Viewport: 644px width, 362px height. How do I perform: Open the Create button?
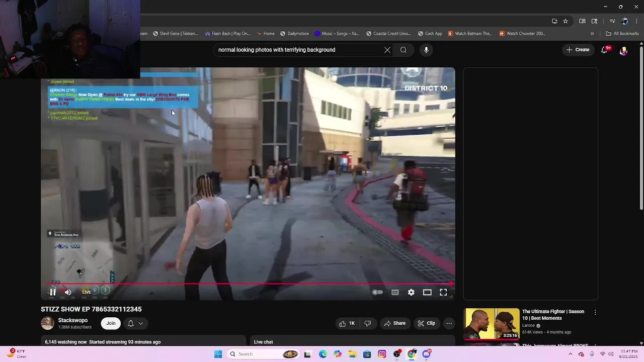click(578, 50)
